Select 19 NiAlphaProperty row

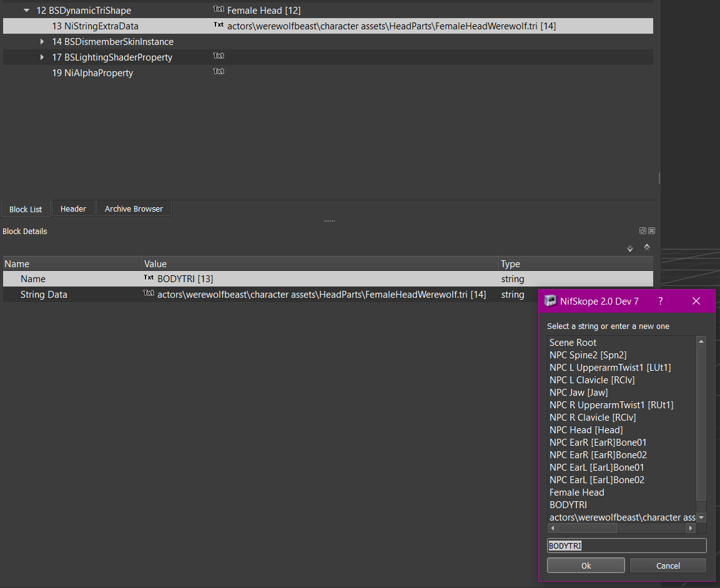(x=328, y=73)
